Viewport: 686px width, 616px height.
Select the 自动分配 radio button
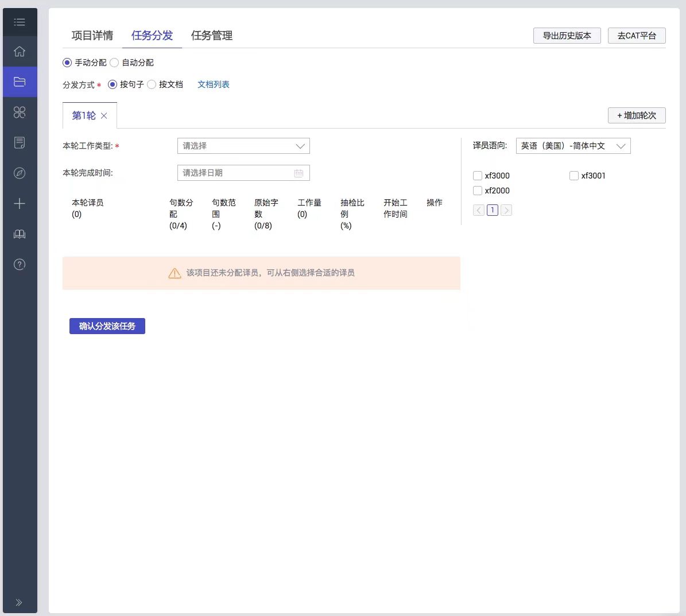click(114, 63)
